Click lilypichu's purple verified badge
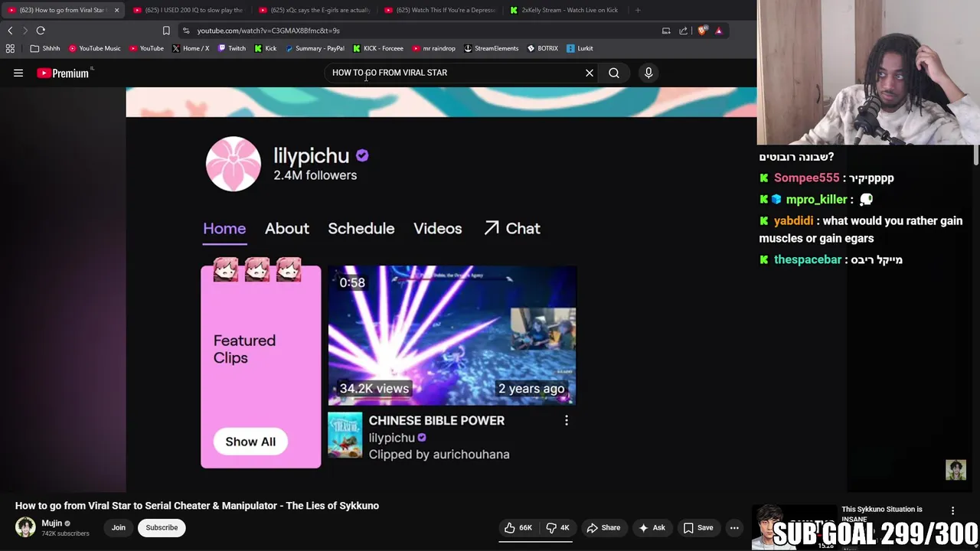980x551 pixels. [362, 155]
